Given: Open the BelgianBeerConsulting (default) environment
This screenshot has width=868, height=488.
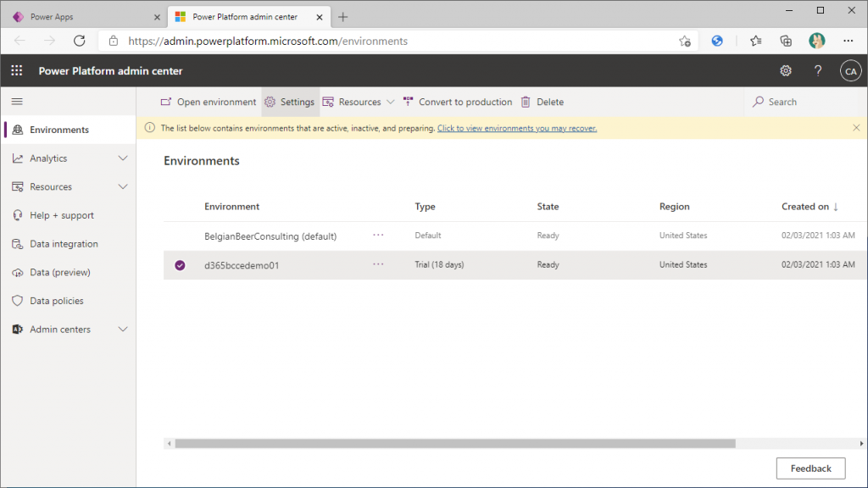Looking at the screenshot, I should [x=270, y=236].
